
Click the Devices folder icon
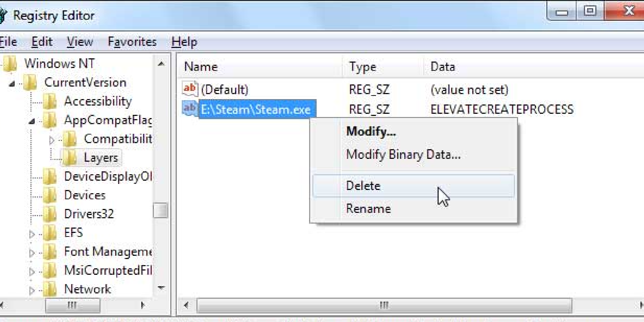[x=50, y=195]
